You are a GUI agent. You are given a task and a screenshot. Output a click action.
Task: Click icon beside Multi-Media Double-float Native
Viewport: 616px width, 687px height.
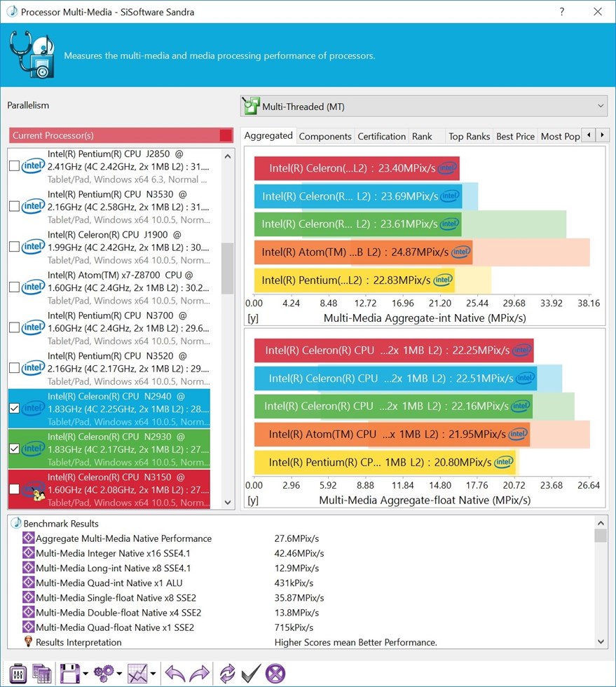29,612
